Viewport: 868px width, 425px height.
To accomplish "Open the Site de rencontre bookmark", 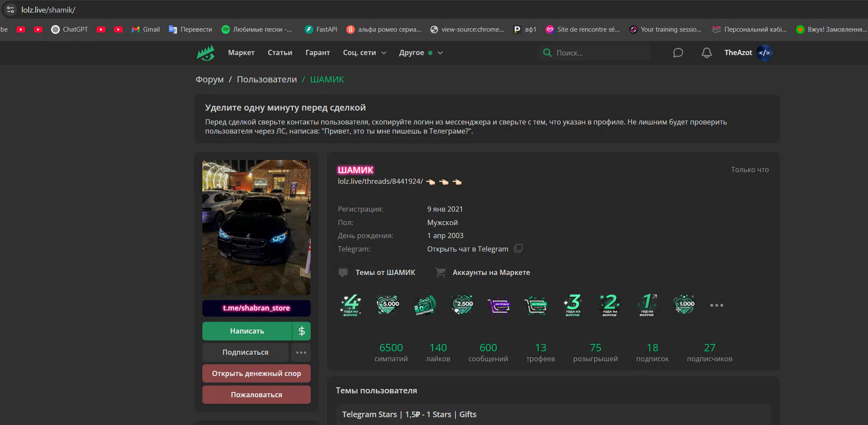I will 583,29.
